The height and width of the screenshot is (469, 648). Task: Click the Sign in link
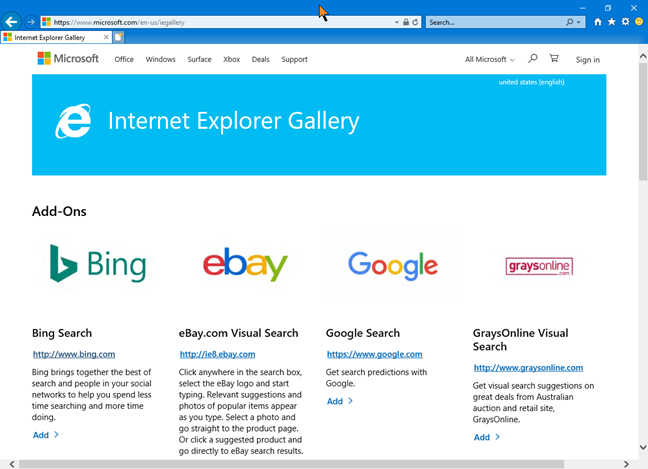click(588, 60)
